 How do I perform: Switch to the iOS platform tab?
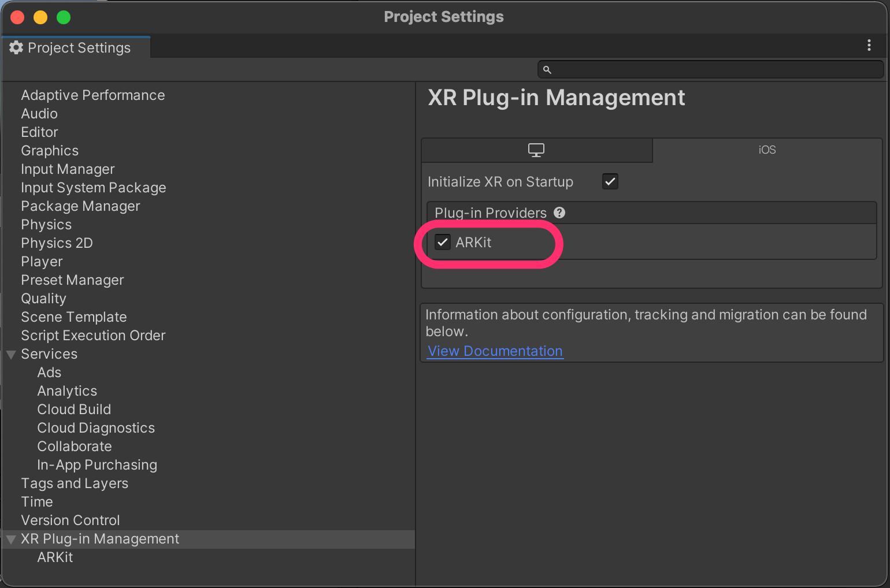point(767,150)
